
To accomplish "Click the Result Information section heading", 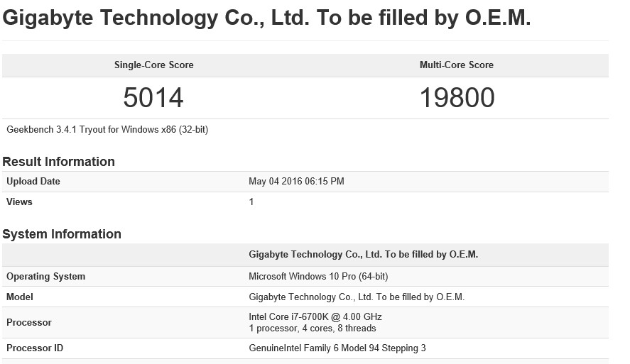I will pyautogui.click(x=59, y=162).
